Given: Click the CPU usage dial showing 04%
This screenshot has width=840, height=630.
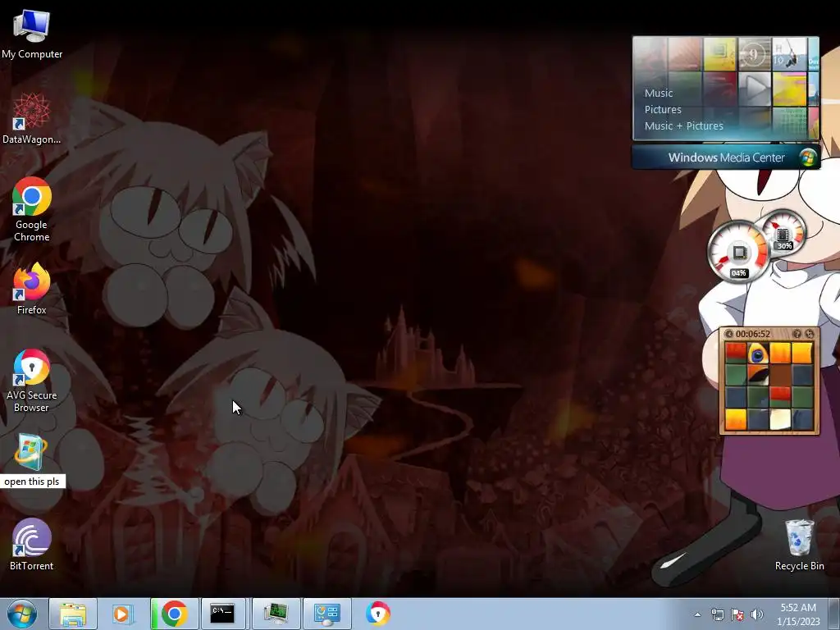Looking at the screenshot, I should 739,253.
